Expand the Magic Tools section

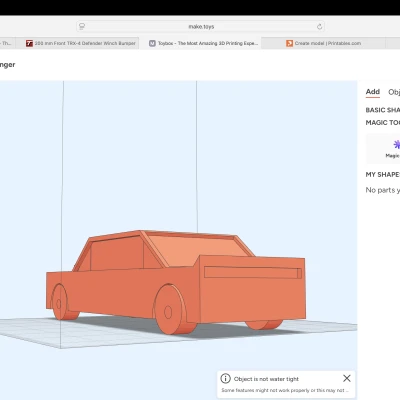(x=383, y=123)
